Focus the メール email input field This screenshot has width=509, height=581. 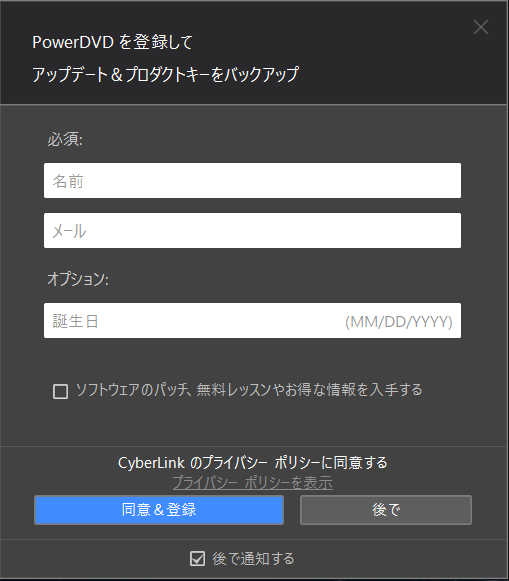(x=252, y=230)
